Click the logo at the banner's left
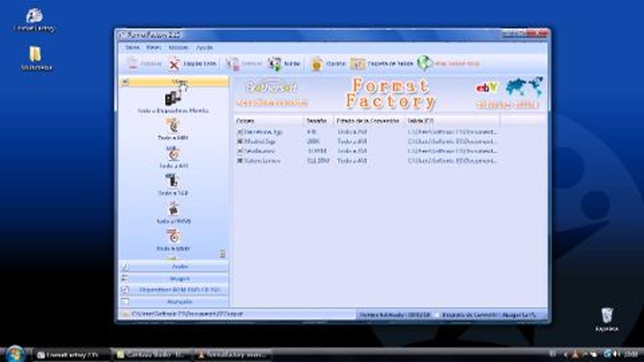644x362 pixels. point(272,87)
